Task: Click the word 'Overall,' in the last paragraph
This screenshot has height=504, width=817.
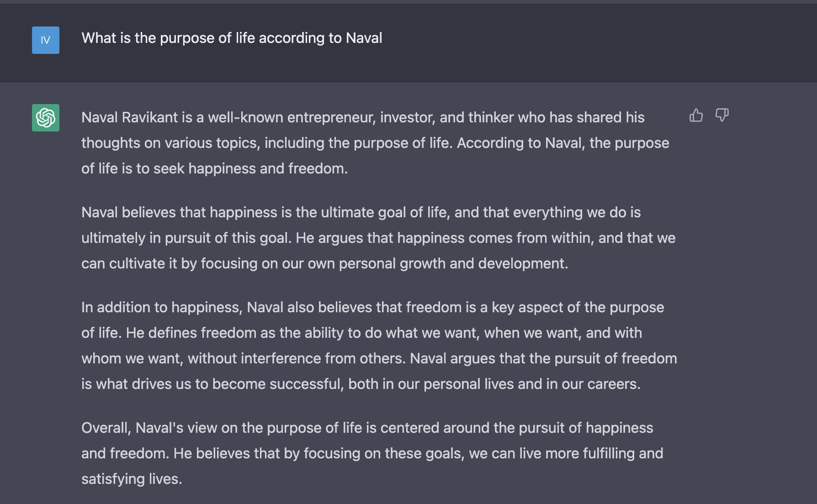Action: click(x=106, y=428)
